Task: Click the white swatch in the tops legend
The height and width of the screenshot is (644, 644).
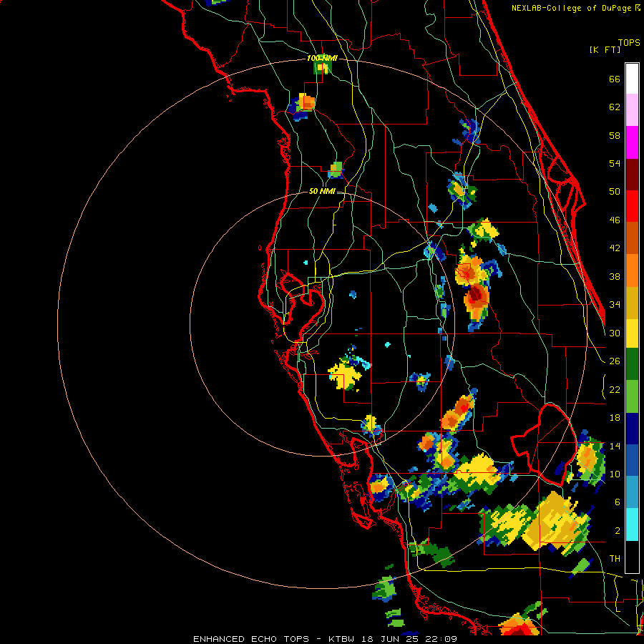Action: tap(632, 79)
